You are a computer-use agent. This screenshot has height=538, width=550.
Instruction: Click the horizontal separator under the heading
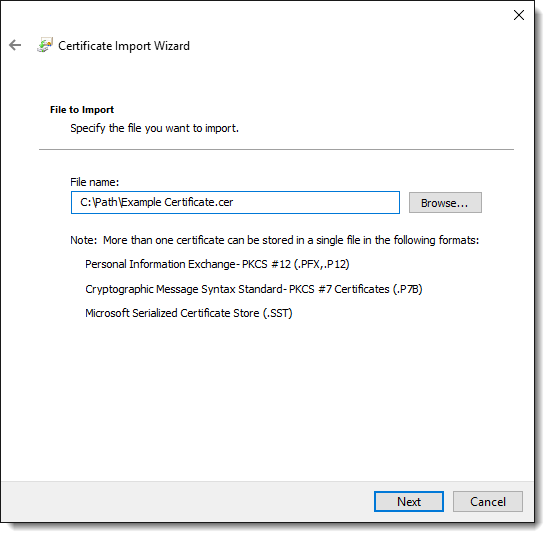[x=276, y=149]
